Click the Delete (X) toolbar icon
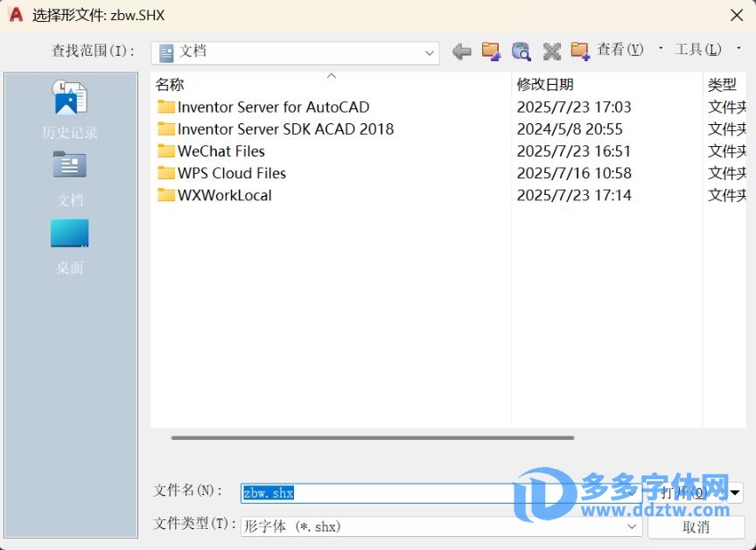This screenshot has height=550, width=756. point(551,52)
